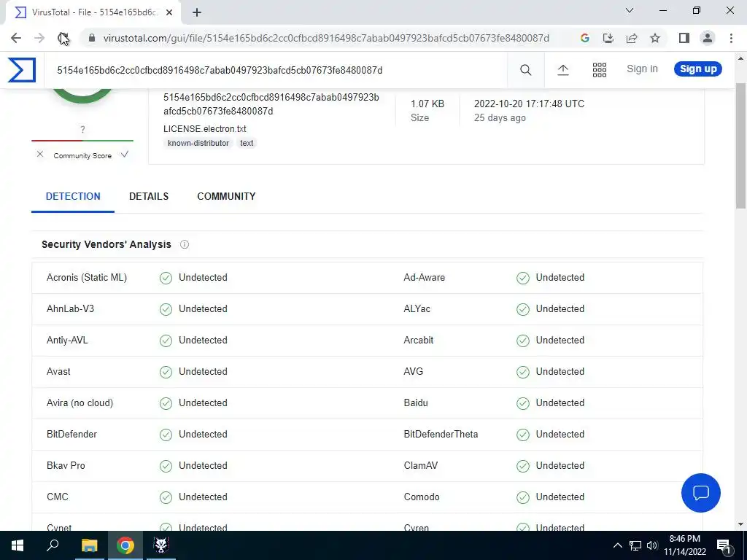The height and width of the screenshot is (560, 747).
Task: Click the browser forward arrow
Action: click(x=39, y=38)
